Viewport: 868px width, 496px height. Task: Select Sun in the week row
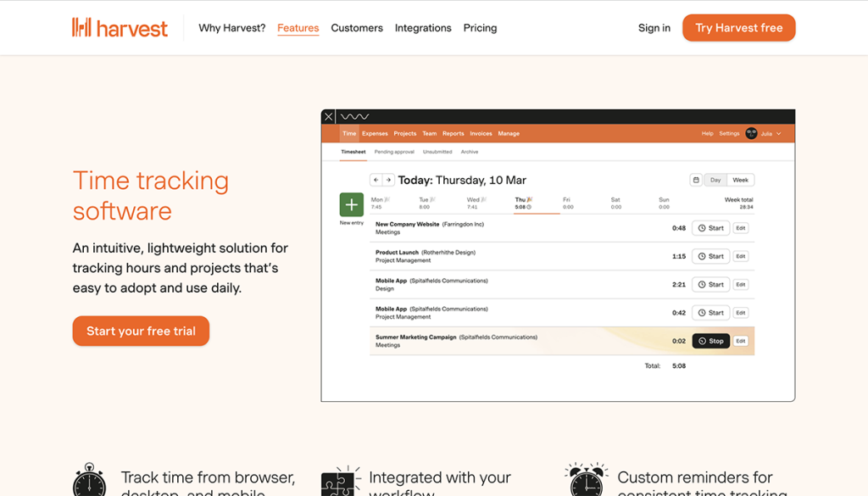point(664,203)
